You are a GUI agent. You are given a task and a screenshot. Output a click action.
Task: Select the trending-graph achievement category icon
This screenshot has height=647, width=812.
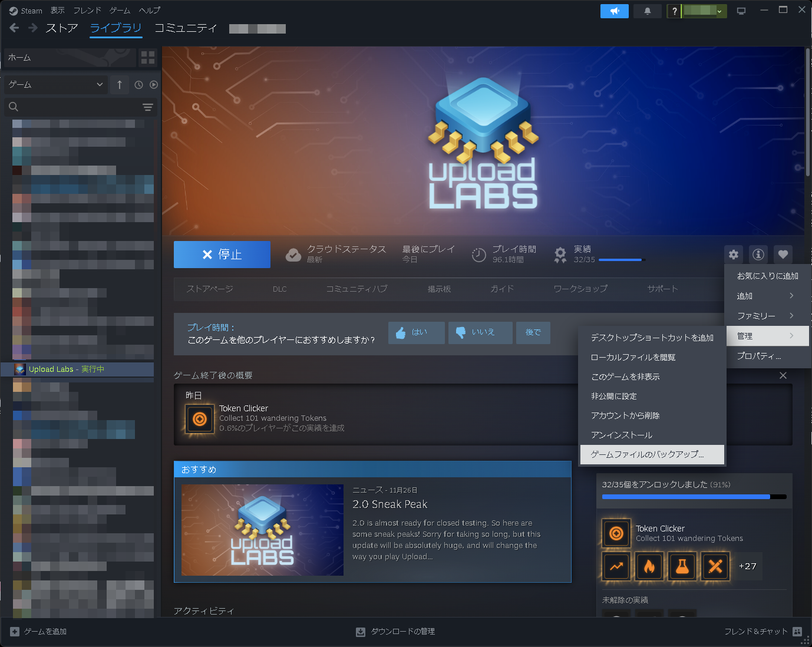click(x=616, y=566)
